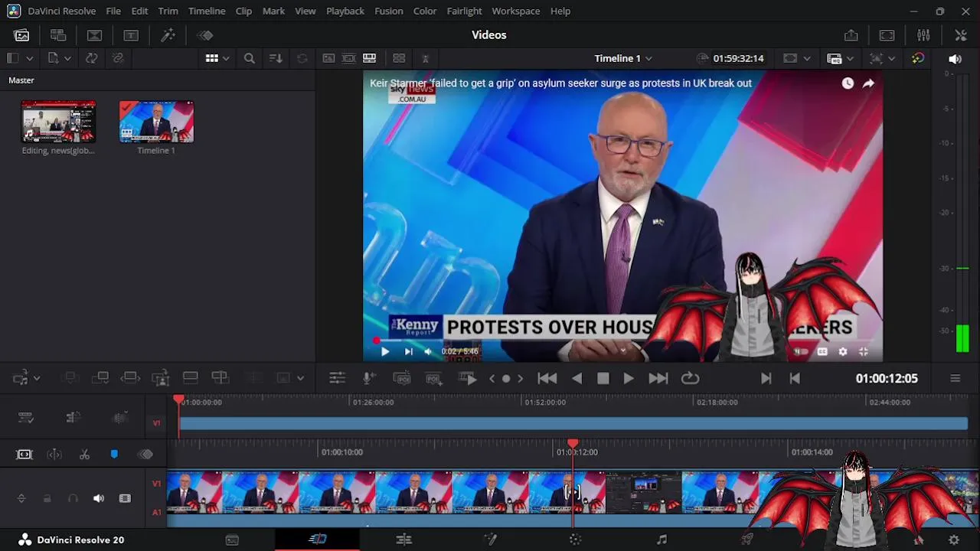Click the red playhead on lower timeline

pos(573,444)
